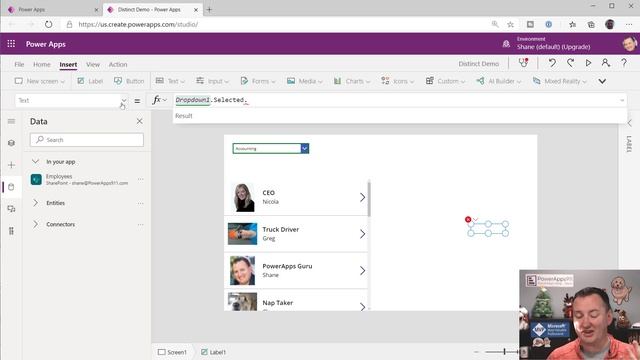Open the browser favorites list icon
This screenshot has height=360, width=640.
coord(573,24)
